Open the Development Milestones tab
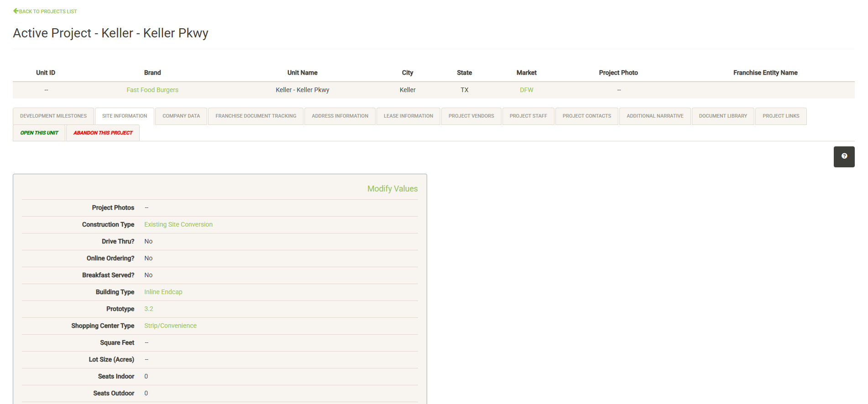The height and width of the screenshot is (404, 868). (53, 116)
